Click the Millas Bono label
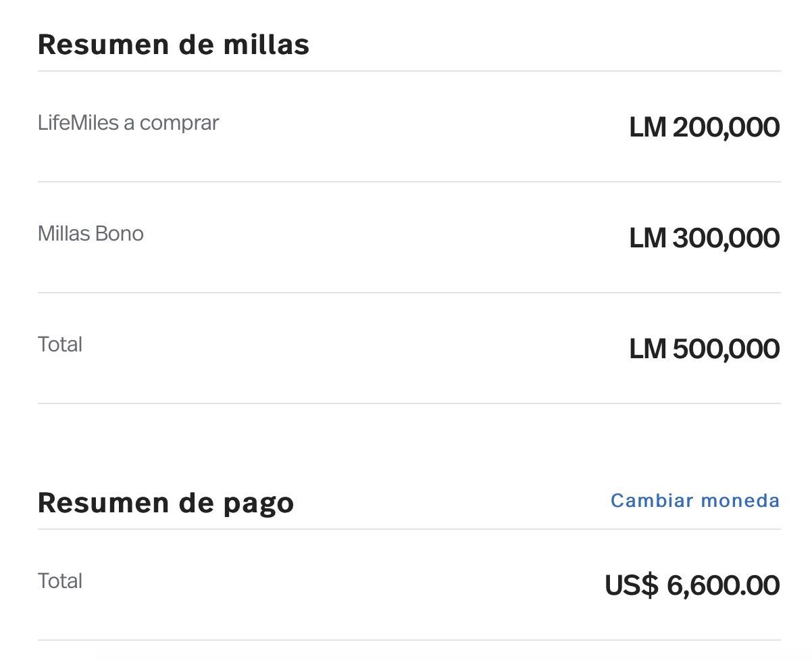 [91, 234]
